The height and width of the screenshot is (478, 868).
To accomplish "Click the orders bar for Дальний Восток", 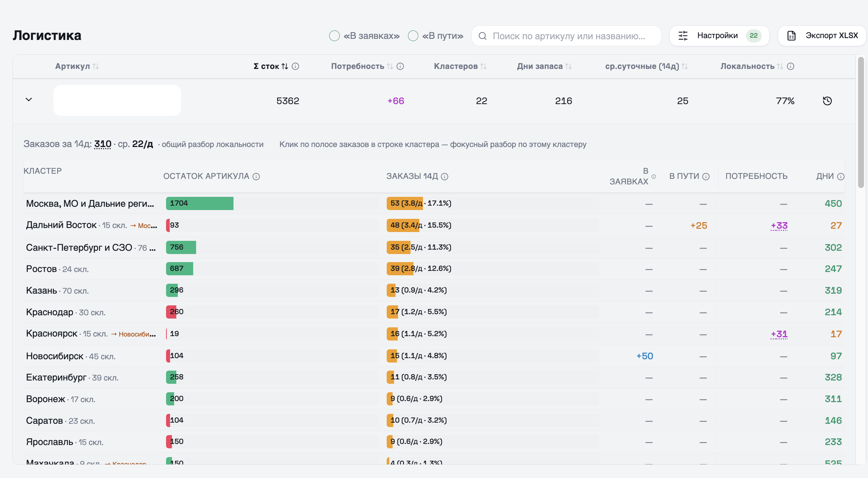I will coord(403,225).
